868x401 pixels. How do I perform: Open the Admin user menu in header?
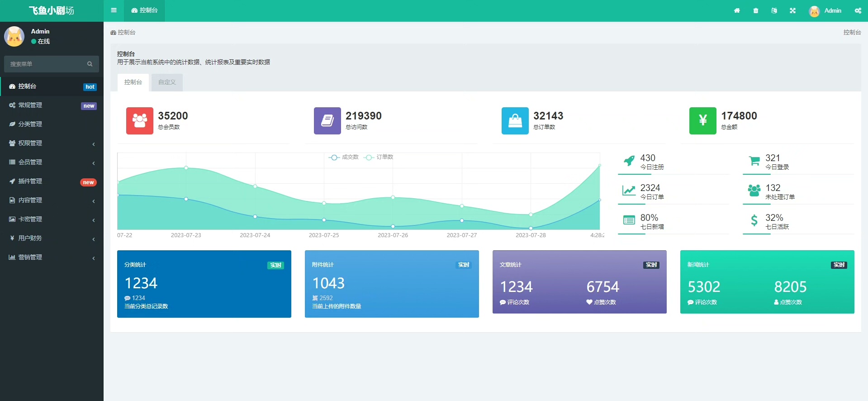coord(825,10)
